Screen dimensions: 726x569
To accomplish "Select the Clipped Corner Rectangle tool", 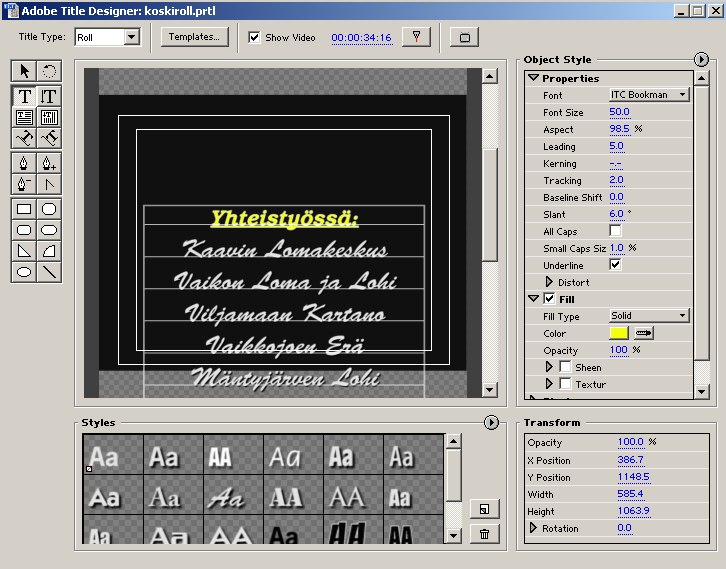I will click(49, 209).
